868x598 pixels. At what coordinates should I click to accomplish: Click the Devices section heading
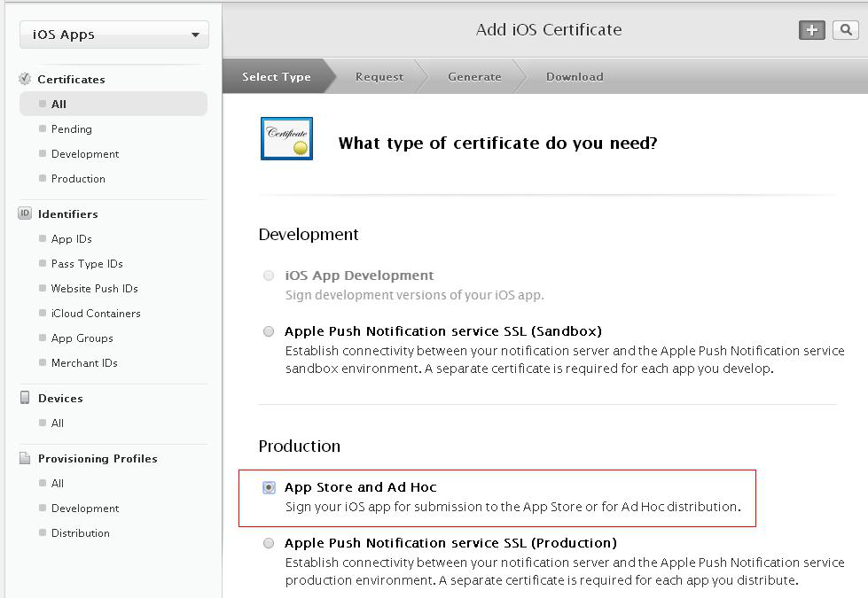(60, 399)
